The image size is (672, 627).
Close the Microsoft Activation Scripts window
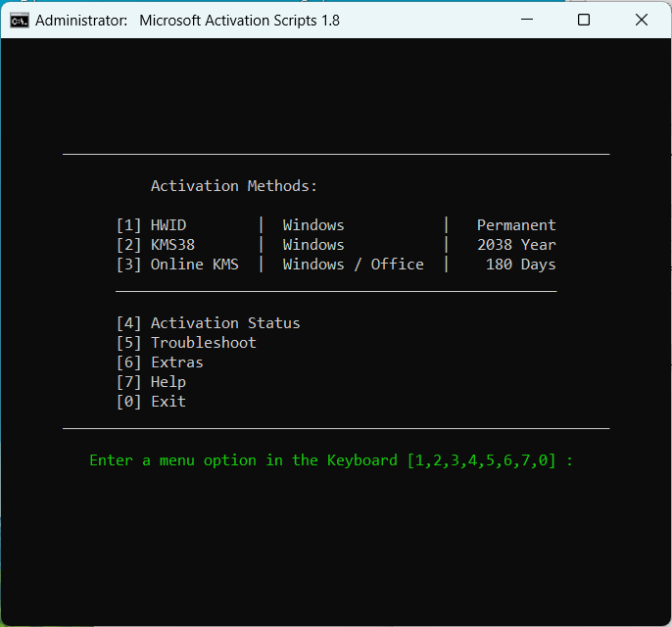641,20
